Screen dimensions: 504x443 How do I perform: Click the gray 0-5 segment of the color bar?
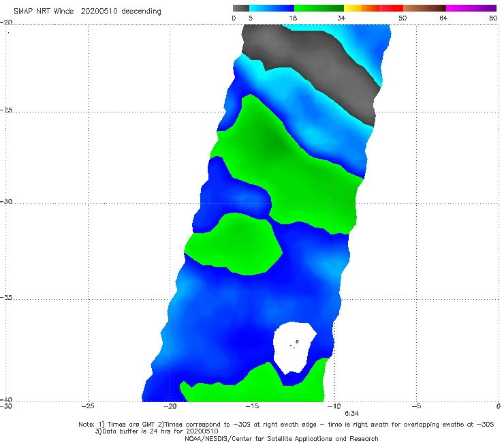point(240,8)
